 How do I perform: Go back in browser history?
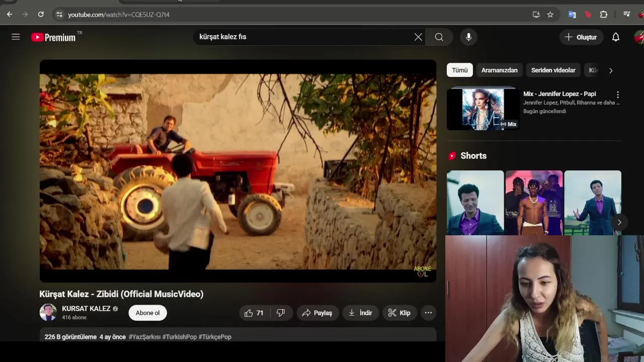click(x=10, y=15)
